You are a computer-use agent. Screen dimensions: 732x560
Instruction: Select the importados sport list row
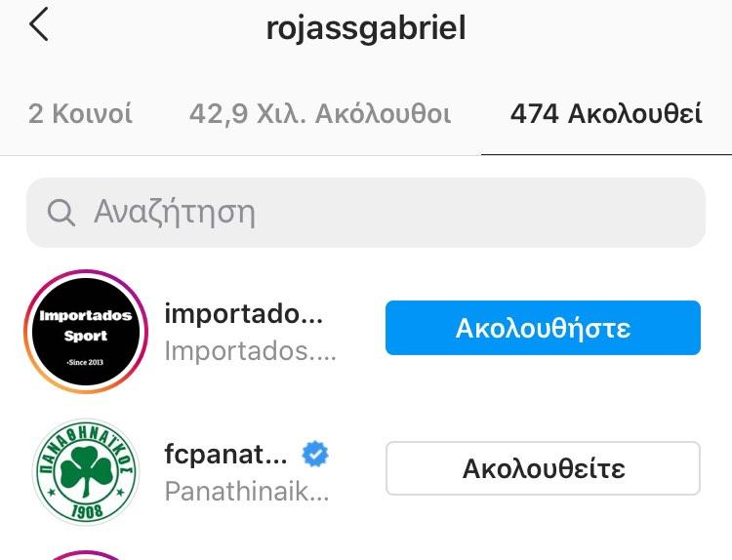(x=366, y=332)
